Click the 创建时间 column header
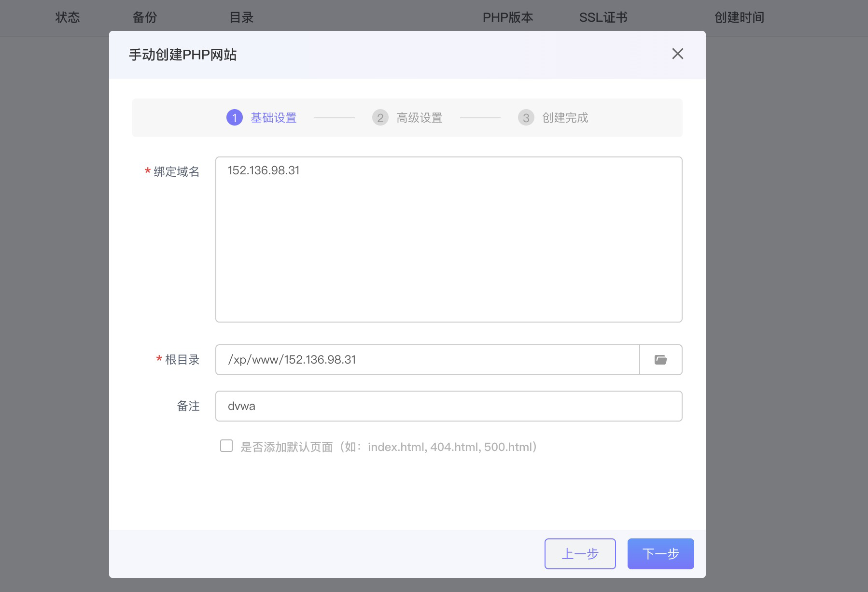Viewport: 868px width, 592px height. (x=740, y=17)
